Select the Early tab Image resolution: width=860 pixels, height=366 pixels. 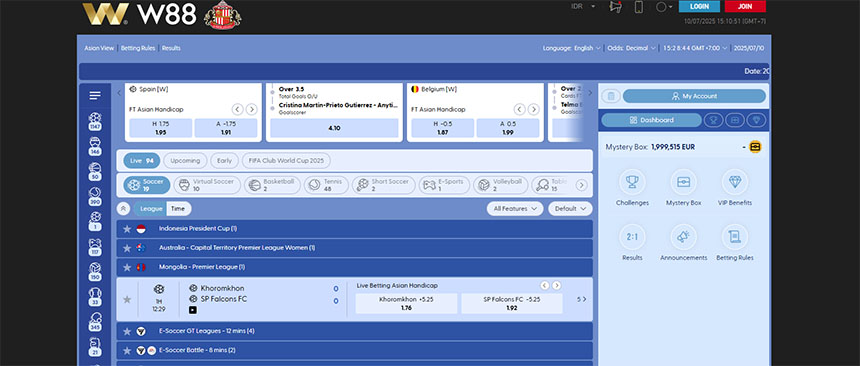click(224, 161)
